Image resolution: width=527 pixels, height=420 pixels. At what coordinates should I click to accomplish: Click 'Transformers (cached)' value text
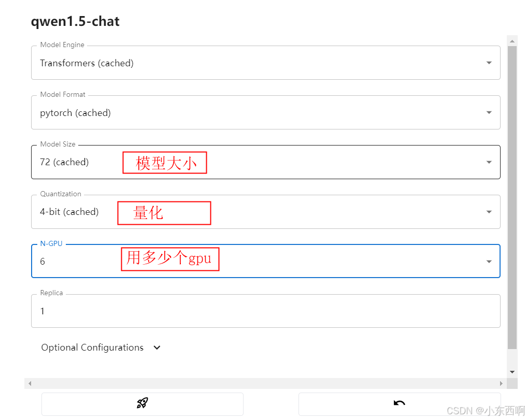tap(87, 63)
